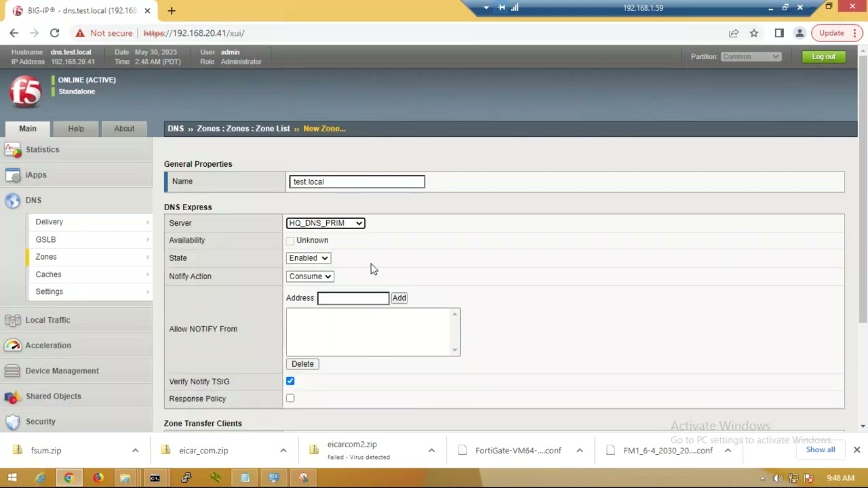Launch Firefox from the taskbar

point(98,478)
